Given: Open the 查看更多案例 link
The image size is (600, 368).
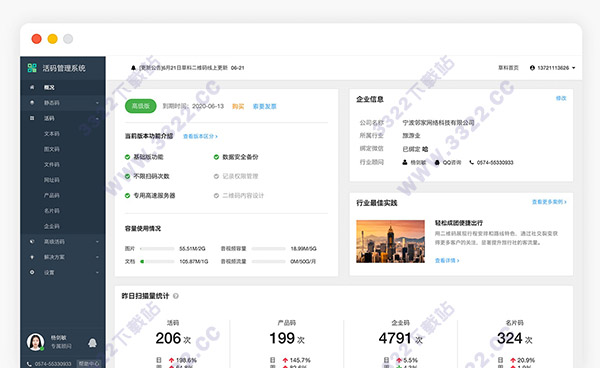Looking at the screenshot, I should coord(549,202).
